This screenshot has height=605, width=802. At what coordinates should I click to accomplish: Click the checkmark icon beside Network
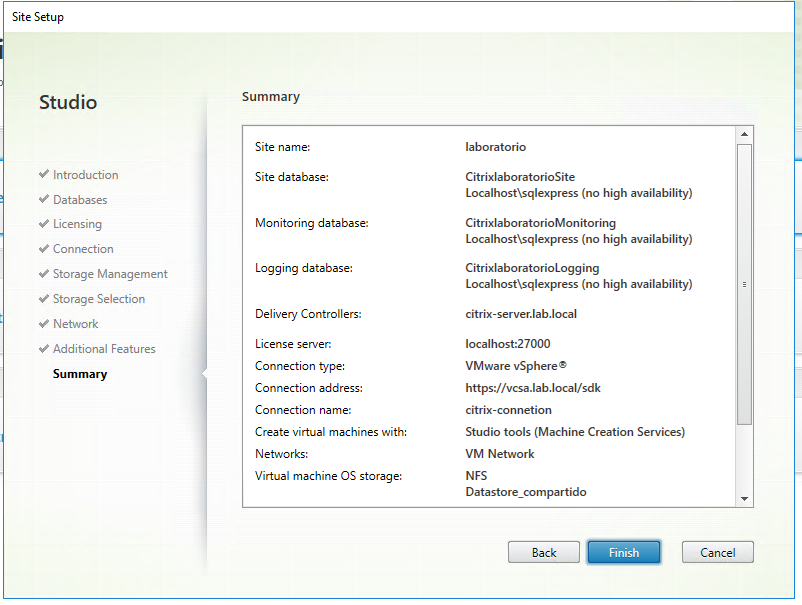coord(44,323)
